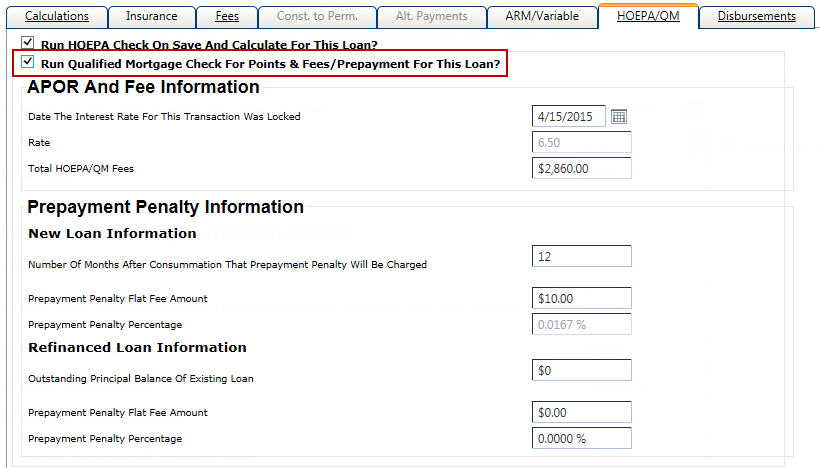Click the Refinanced Loan prepayment penalty percentage field

582,439
